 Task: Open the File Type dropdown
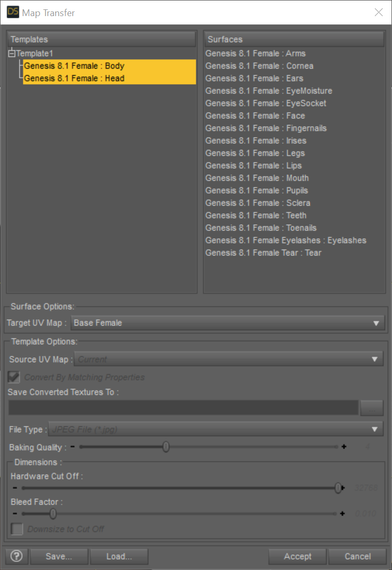[215, 429]
